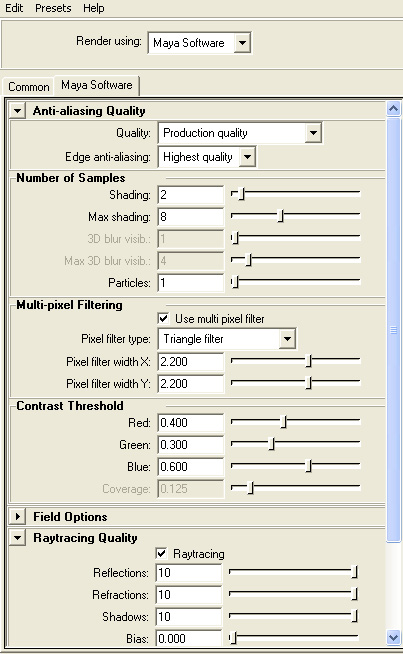The width and height of the screenshot is (403, 654).
Task: Select the Maya Software tab
Action: pos(96,85)
